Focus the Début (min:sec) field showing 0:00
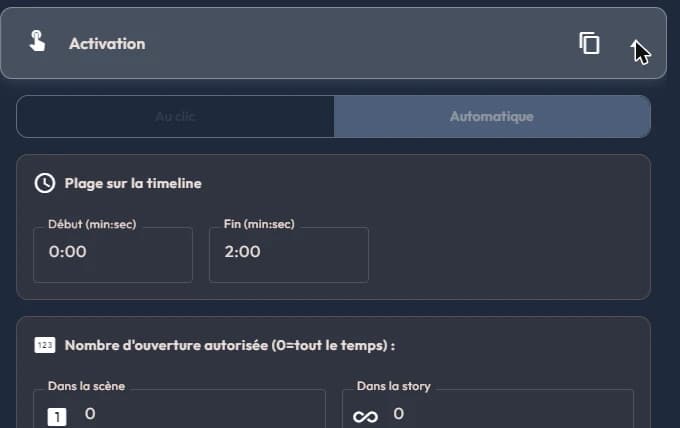The width and height of the screenshot is (680, 428). (113, 255)
